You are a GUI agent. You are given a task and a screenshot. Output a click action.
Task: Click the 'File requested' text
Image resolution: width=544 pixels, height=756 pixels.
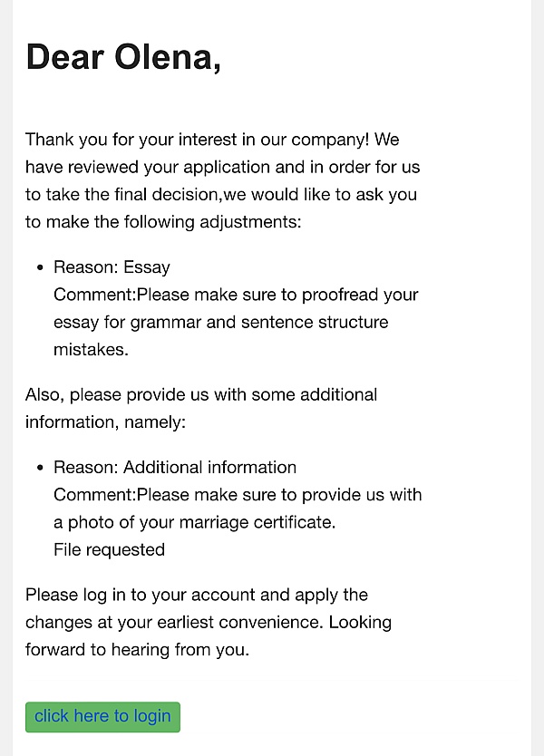pyautogui.click(x=109, y=549)
